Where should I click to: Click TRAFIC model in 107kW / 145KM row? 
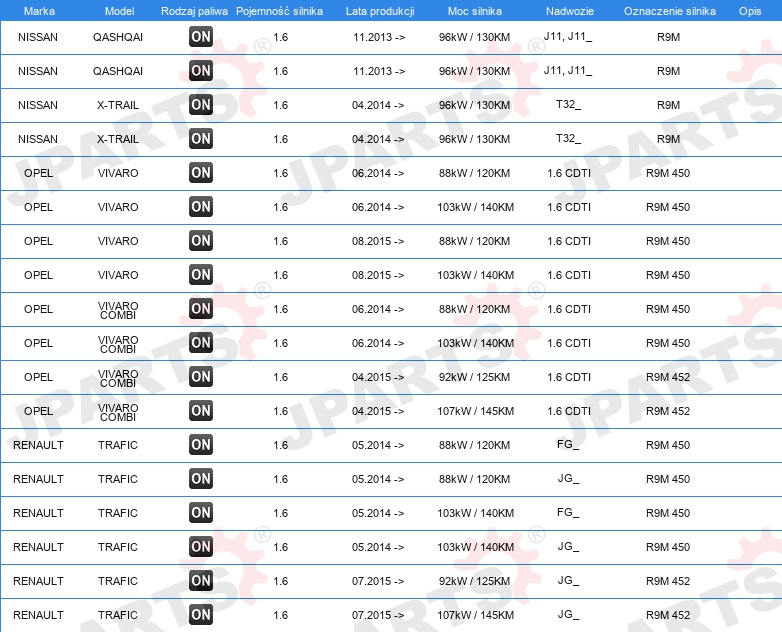pyautogui.click(x=118, y=615)
